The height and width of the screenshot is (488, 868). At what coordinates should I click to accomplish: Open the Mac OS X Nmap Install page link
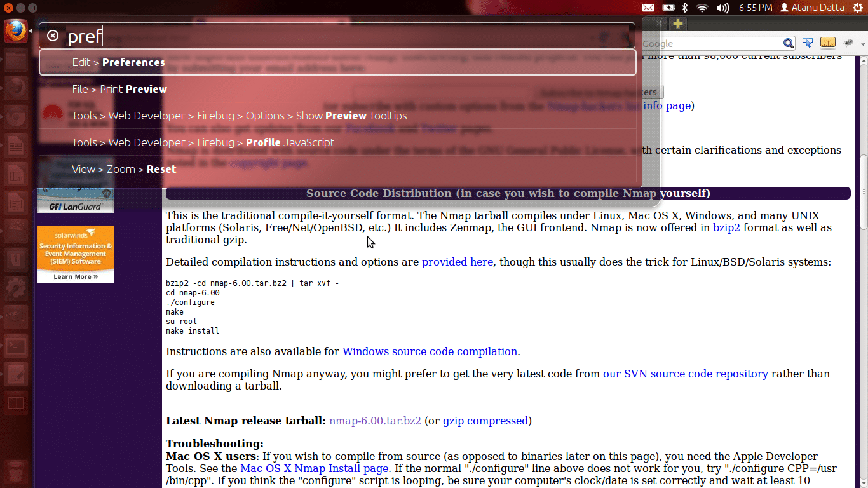pyautogui.click(x=314, y=468)
